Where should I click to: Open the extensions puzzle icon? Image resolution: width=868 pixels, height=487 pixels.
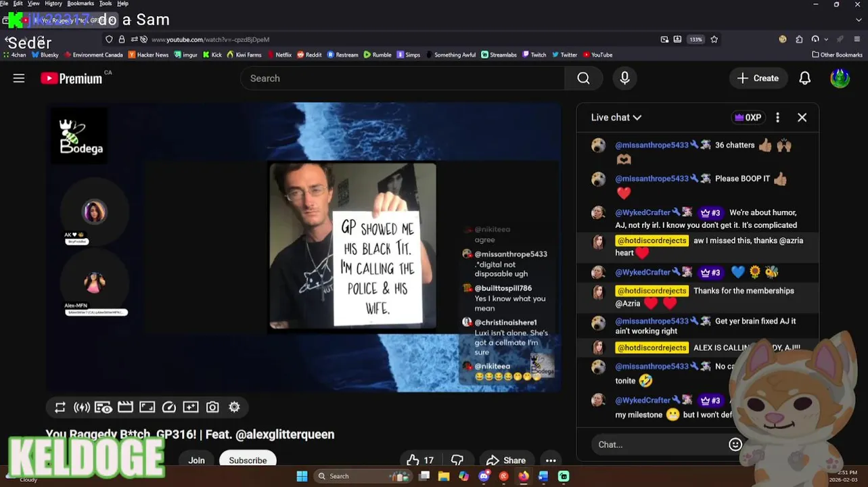799,39
